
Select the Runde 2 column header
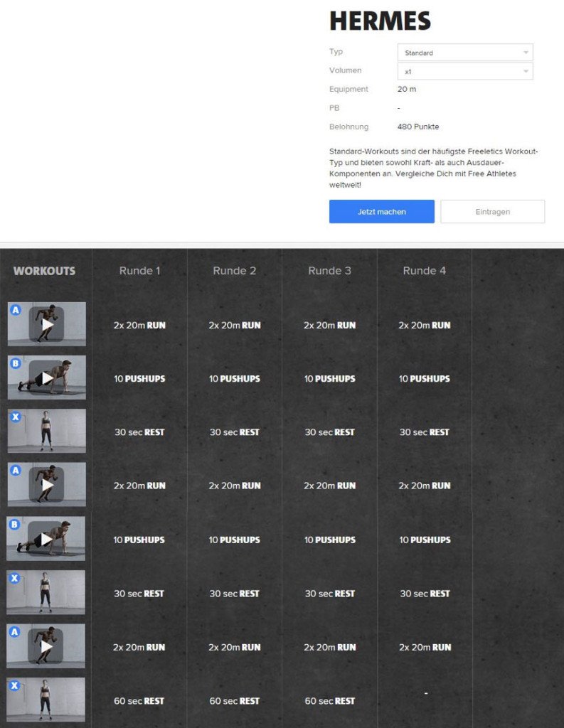(234, 271)
